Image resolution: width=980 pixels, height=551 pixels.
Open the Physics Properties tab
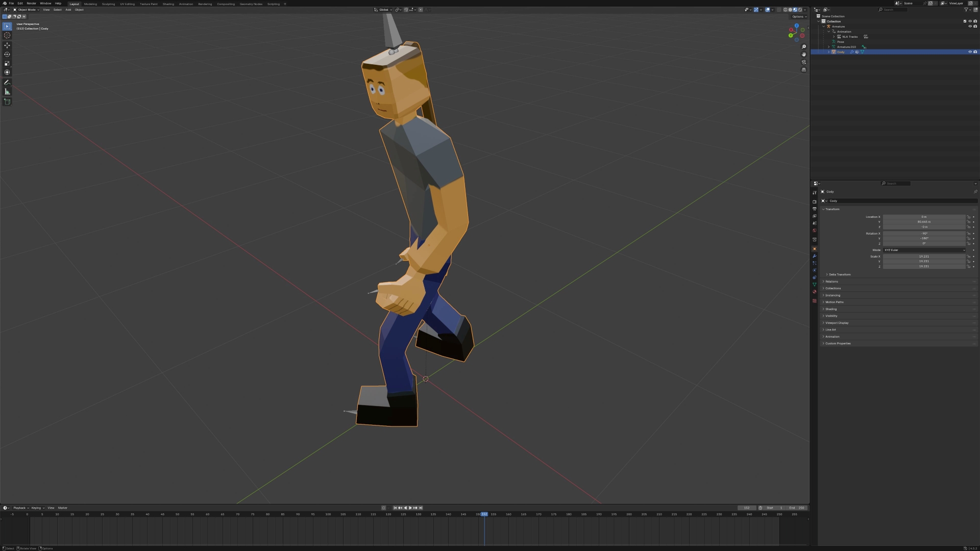click(815, 269)
